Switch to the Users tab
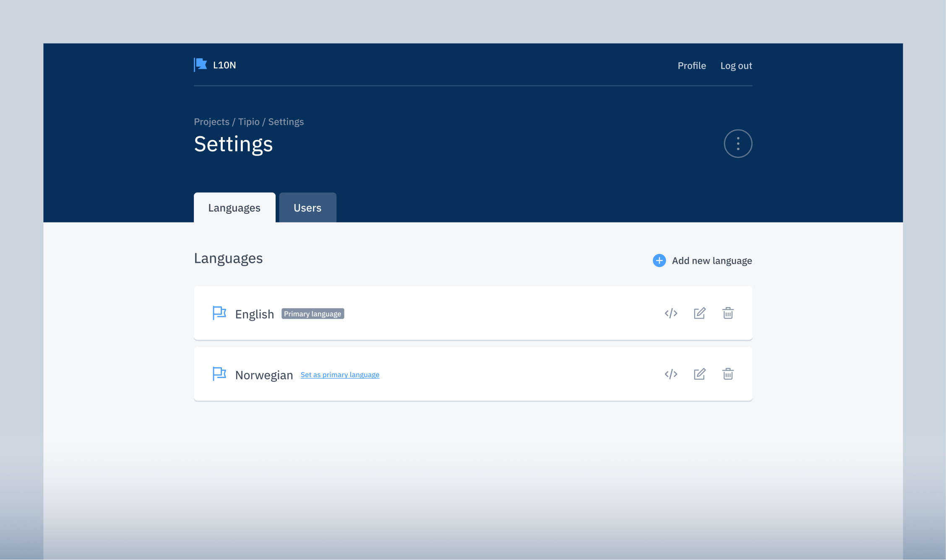 [308, 208]
